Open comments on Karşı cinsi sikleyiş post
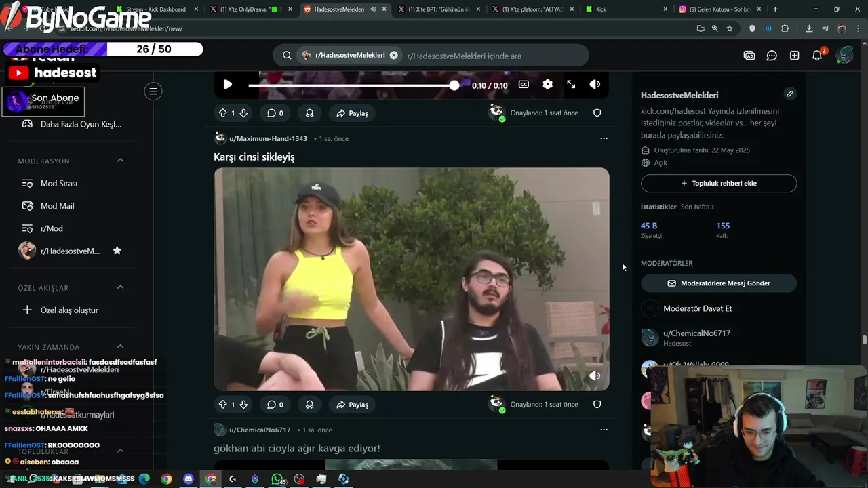This screenshot has width=868, height=488. (275, 405)
